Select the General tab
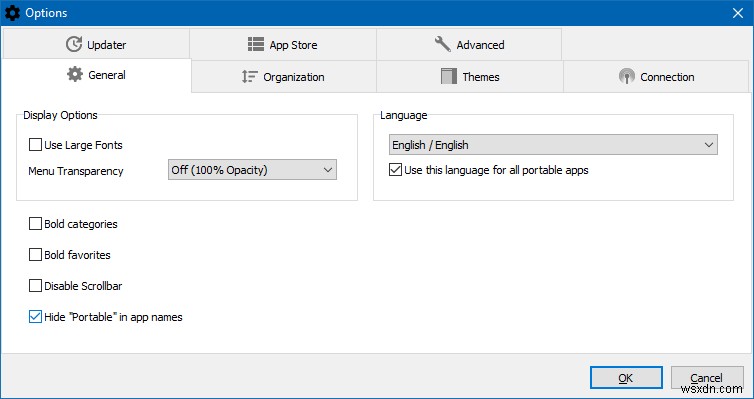 coord(96,75)
